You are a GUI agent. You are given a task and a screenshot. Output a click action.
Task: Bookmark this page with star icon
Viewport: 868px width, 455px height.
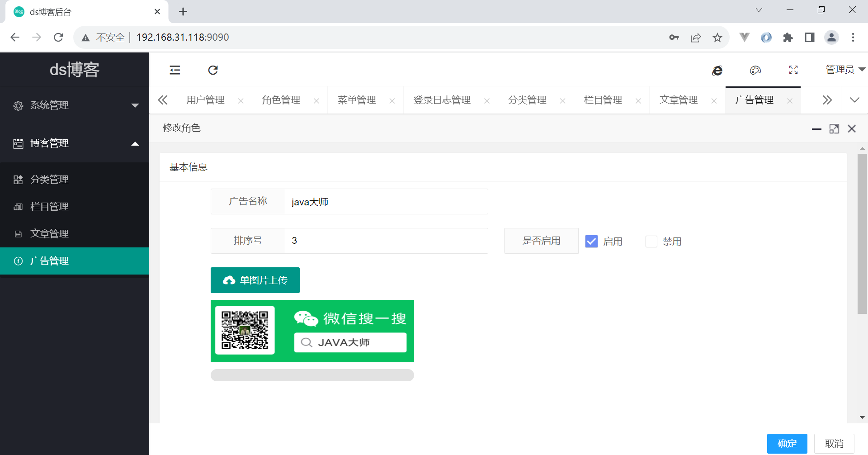coord(717,38)
